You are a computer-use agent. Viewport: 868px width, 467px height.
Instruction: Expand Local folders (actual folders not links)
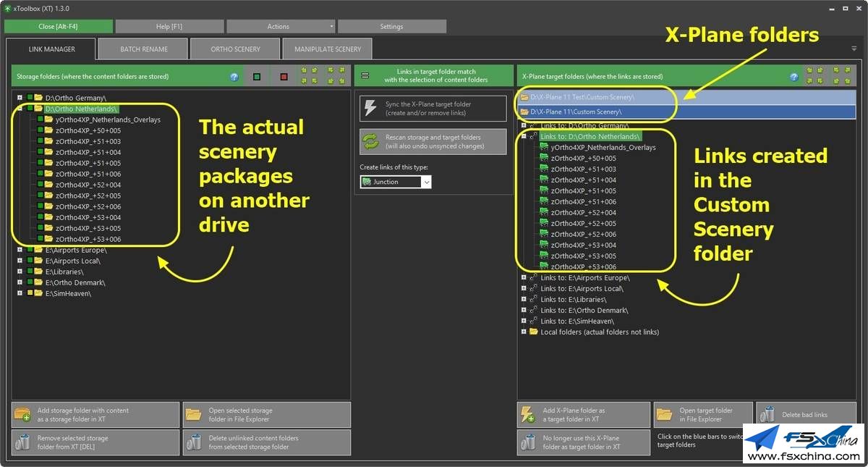523,332
